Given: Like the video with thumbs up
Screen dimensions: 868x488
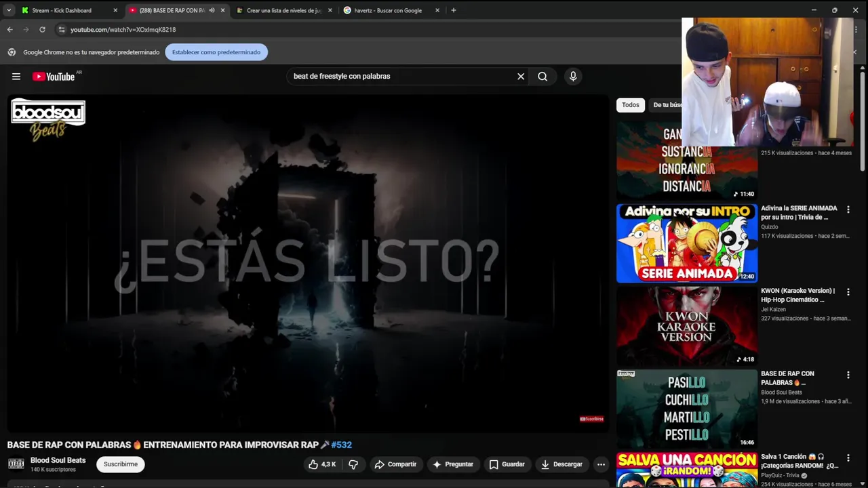Looking at the screenshot, I should [x=322, y=464].
